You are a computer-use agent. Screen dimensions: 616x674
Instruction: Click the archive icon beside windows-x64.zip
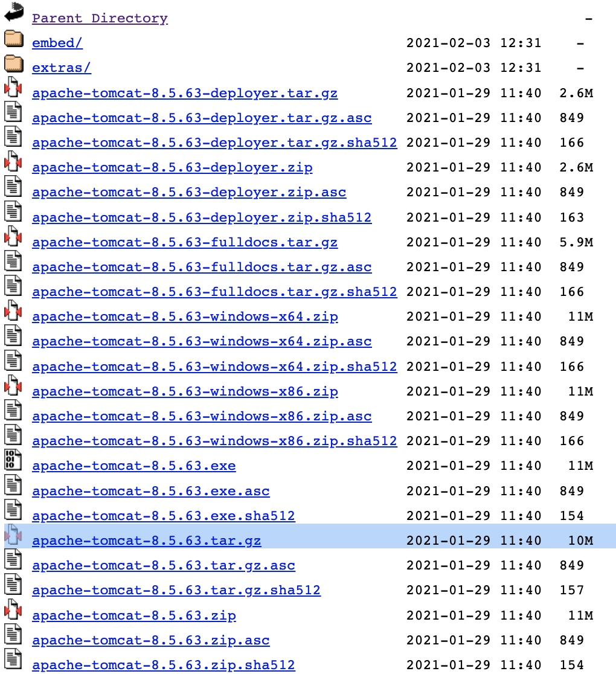click(13, 311)
